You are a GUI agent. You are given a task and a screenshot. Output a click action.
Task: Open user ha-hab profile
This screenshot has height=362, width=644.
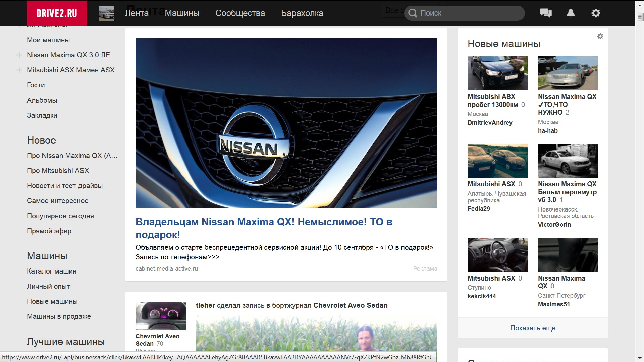548,131
